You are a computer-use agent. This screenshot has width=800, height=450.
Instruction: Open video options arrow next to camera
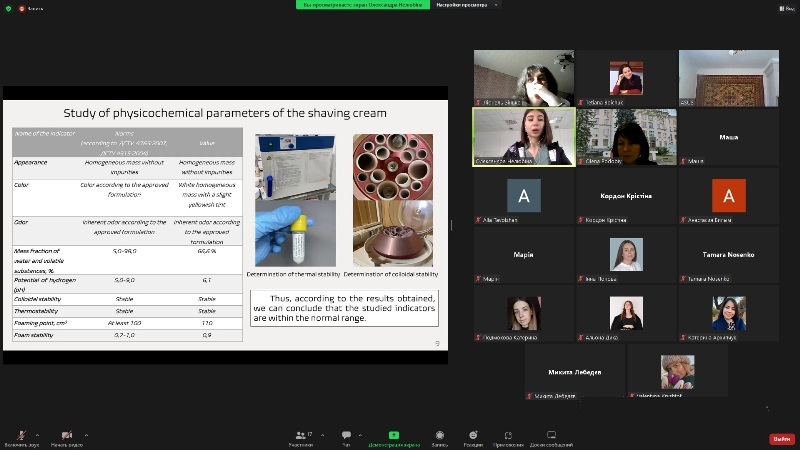(x=86, y=435)
